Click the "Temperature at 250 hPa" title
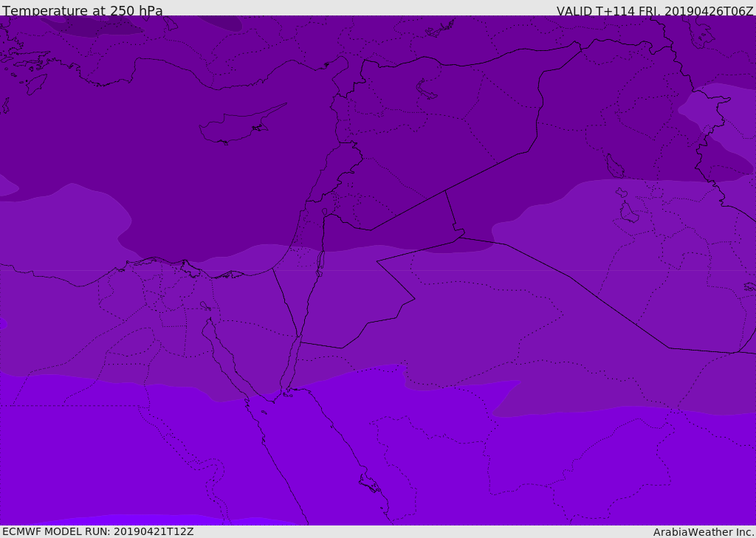Screen dimensions: 756x538 82,10
